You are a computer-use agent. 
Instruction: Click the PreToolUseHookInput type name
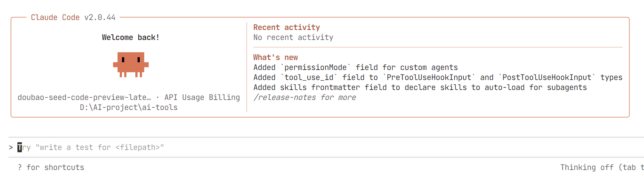429,77
